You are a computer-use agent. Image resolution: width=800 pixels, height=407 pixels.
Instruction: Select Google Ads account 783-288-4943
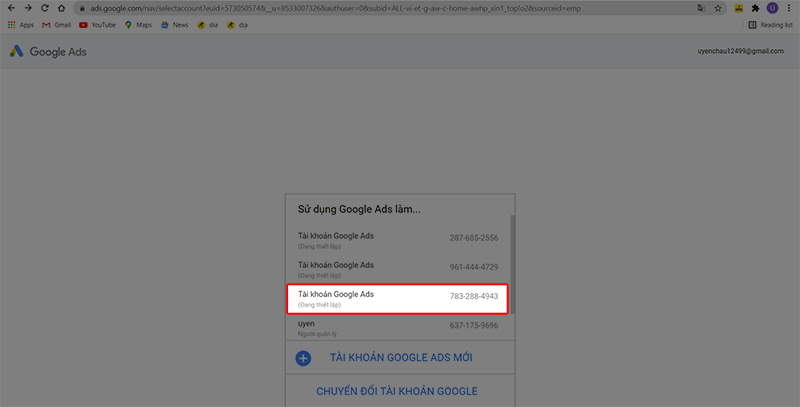[x=398, y=299]
